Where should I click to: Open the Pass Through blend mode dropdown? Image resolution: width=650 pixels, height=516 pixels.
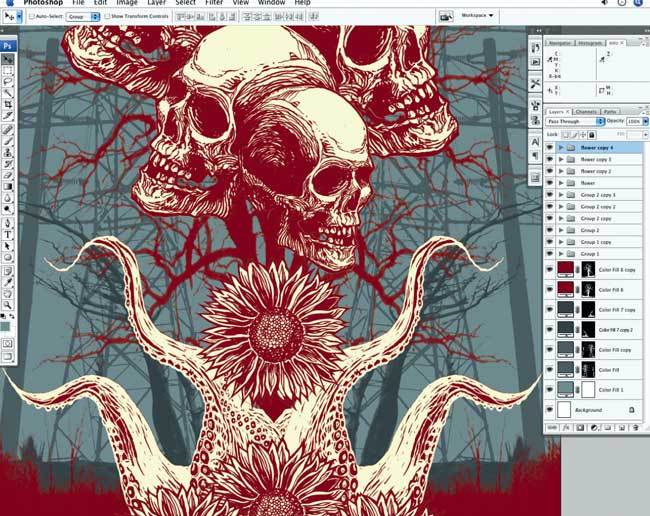[575, 121]
